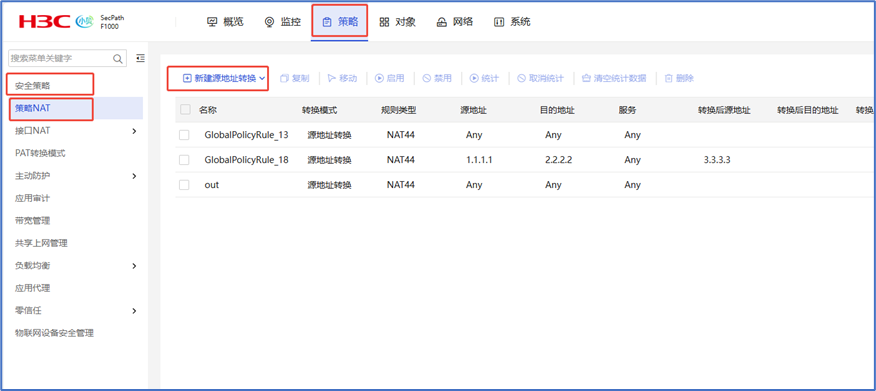Click the 取消统计 toolbar button
This screenshot has width=876, height=391.
tap(541, 78)
